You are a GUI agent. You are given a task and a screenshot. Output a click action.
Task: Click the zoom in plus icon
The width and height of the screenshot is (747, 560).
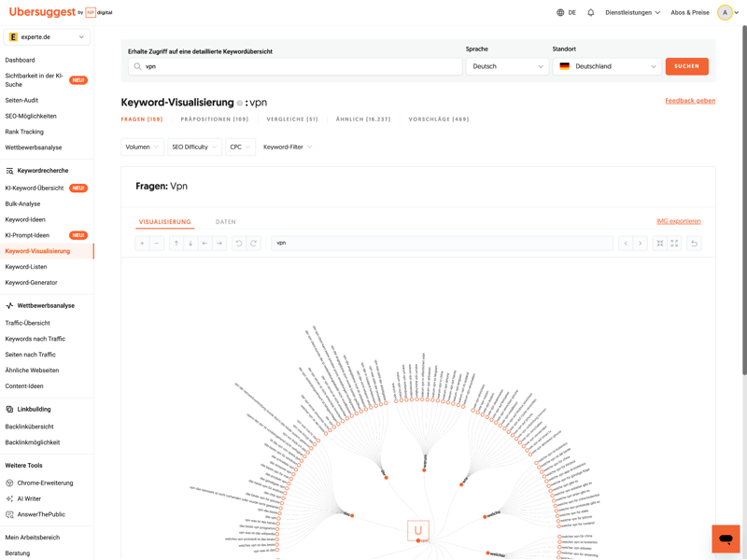[x=143, y=244]
